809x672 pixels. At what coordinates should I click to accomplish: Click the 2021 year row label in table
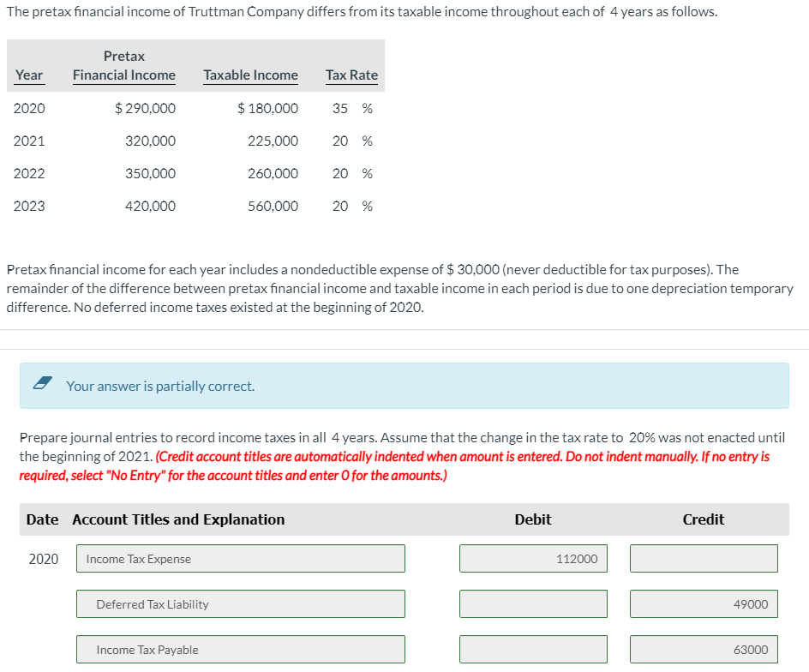coord(29,141)
